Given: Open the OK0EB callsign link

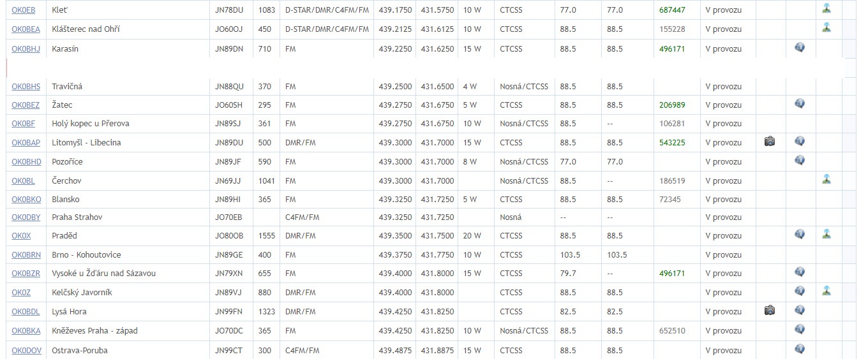Looking at the screenshot, I should 24,10.
